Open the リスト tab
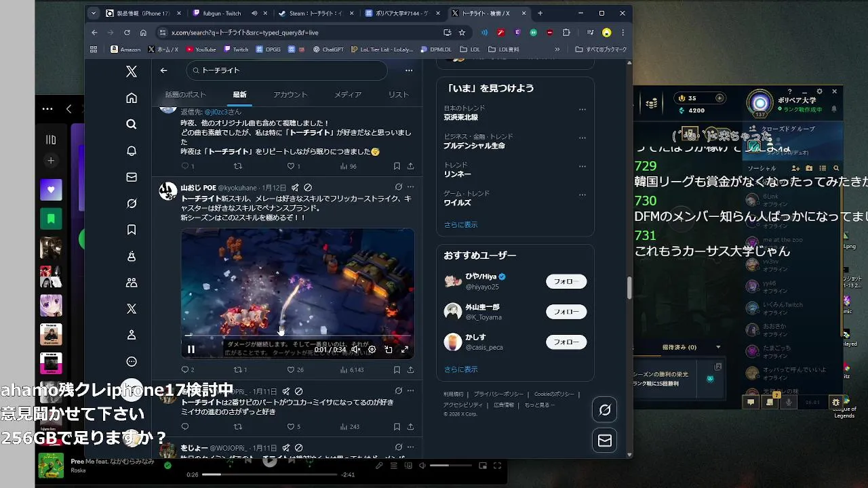This screenshot has height=488, width=868. pyautogui.click(x=399, y=94)
